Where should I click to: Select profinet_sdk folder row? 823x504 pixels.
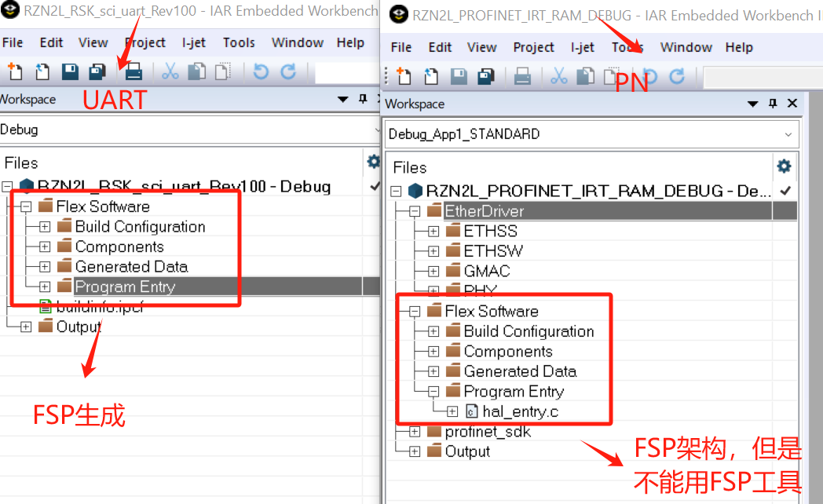click(488, 432)
